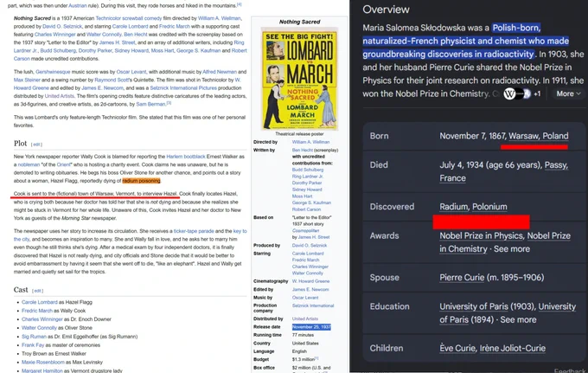This screenshot has width=588, height=373.
Task: Open Pierre Curie link in Spouse row
Action: pos(462,277)
